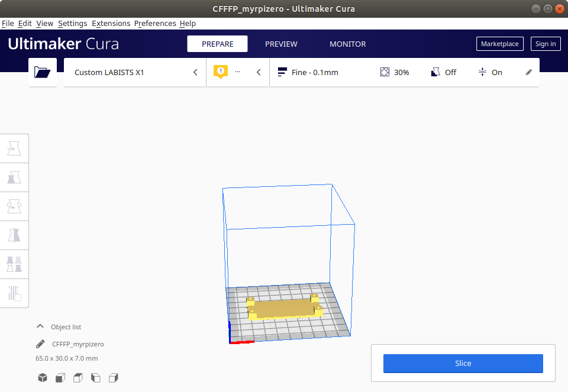Select the Mirror tool in the sidebar
Image resolution: width=568 pixels, height=392 pixels.
click(x=14, y=235)
